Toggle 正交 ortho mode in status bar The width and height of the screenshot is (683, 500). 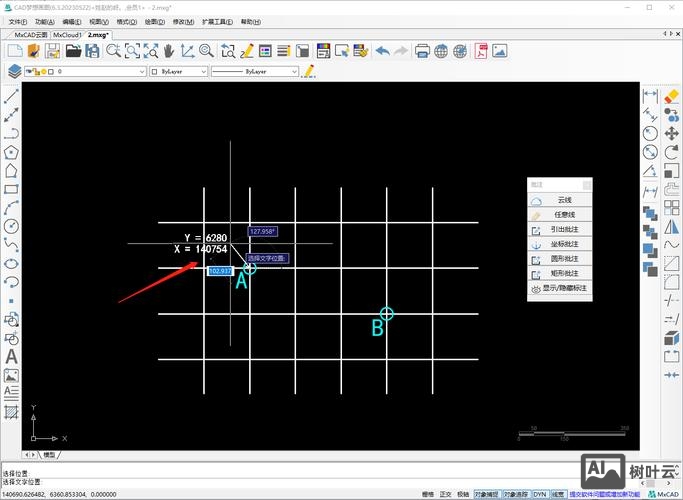[445, 493]
